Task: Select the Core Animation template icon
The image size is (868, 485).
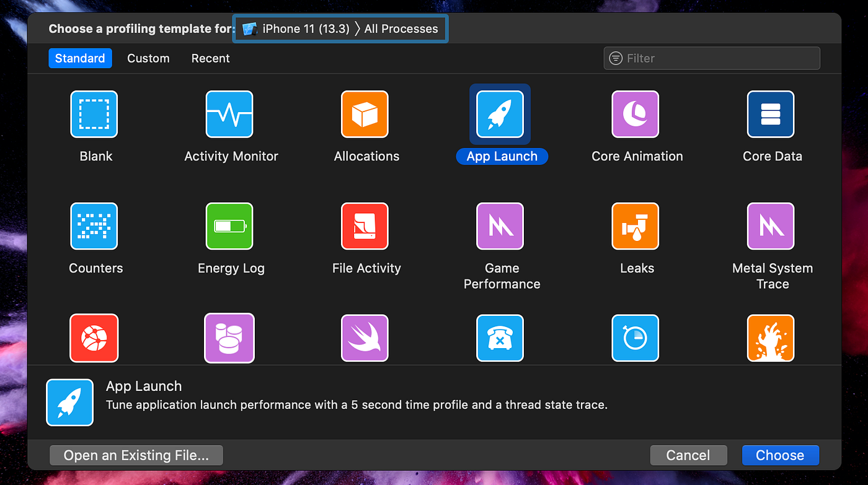Action: [x=635, y=114]
